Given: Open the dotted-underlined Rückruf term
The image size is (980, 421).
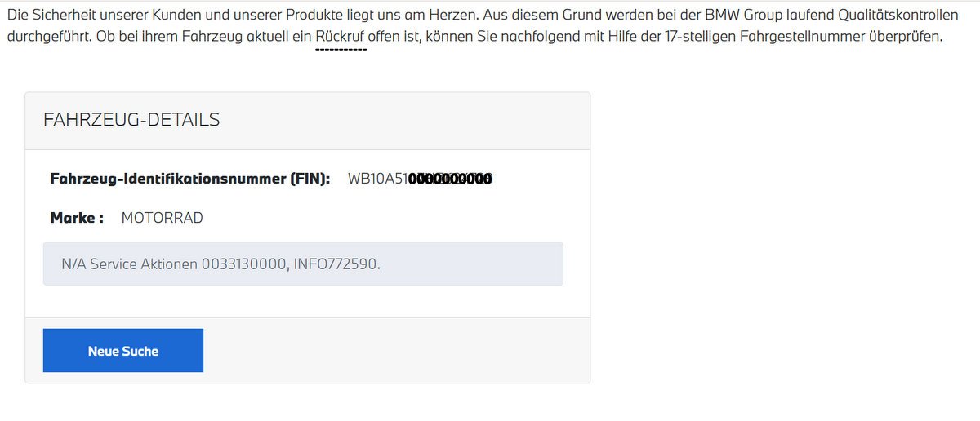Looking at the screenshot, I should (341, 38).
